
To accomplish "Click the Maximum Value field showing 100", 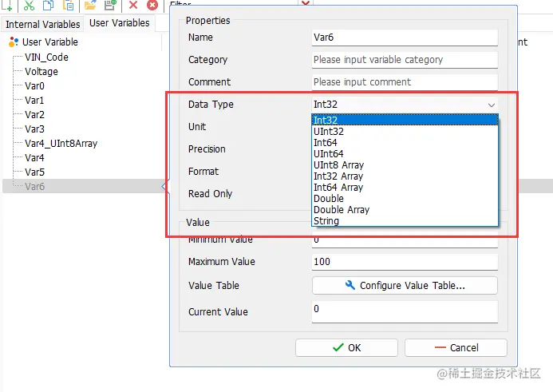I will tap(405, 262).
